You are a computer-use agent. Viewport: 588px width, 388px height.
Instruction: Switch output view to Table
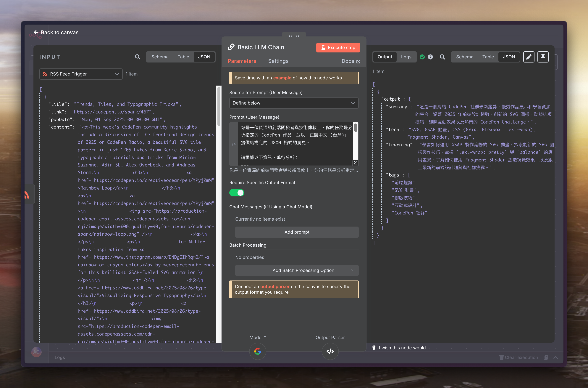(x=488, y=57)
